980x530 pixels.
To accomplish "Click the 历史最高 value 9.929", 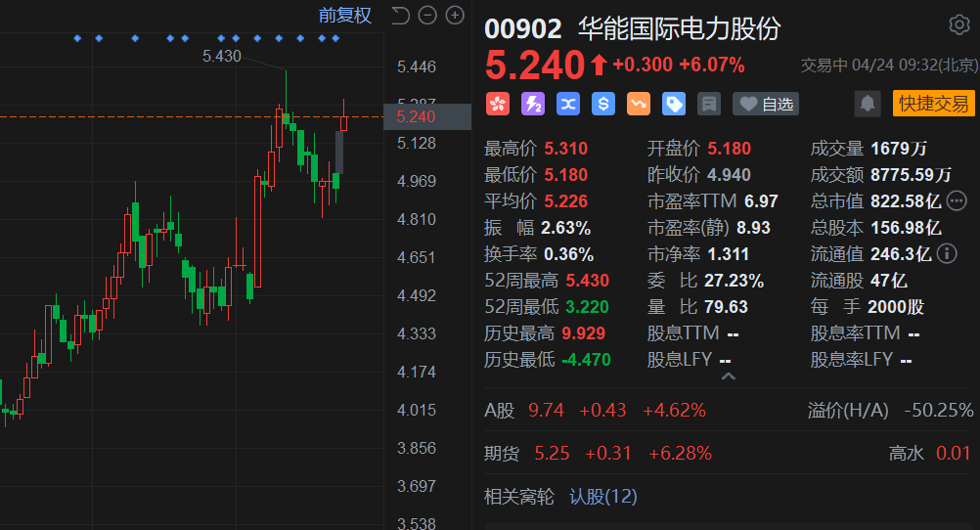I will point(583,333).
